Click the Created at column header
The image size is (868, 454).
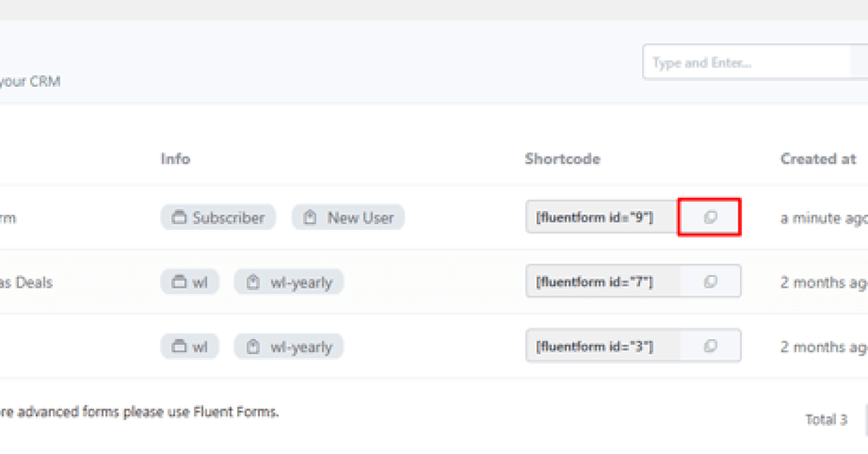[x=818, y=159]
